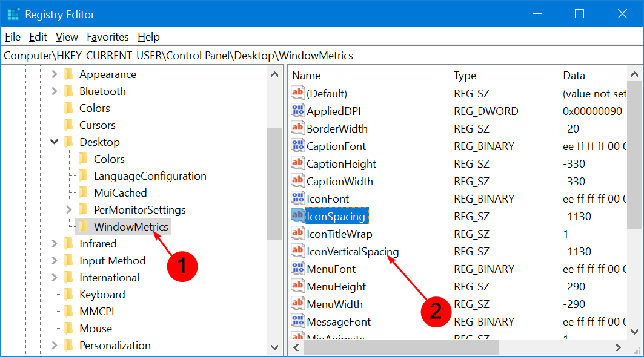Screen dimensions: 644x357
Task: Open the Favorites menu
Action: coord(108,37)
